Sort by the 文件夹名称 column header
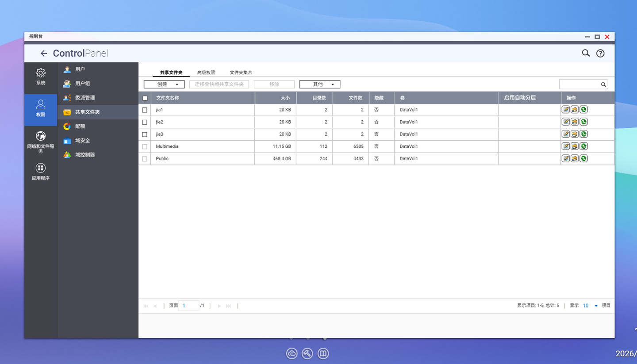637x364 pixels. point(203,98)
